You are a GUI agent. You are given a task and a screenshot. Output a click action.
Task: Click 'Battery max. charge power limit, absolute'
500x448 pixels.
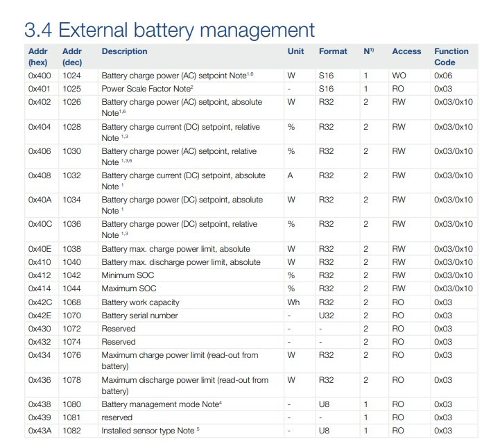[175, 249]
